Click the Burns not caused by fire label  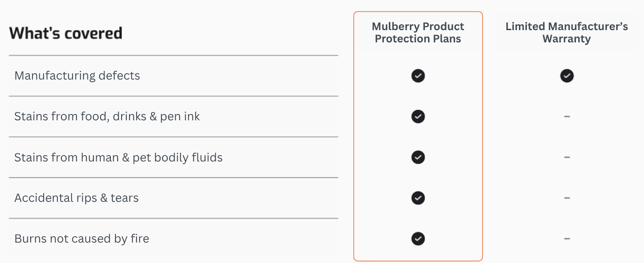coord(82,239)
